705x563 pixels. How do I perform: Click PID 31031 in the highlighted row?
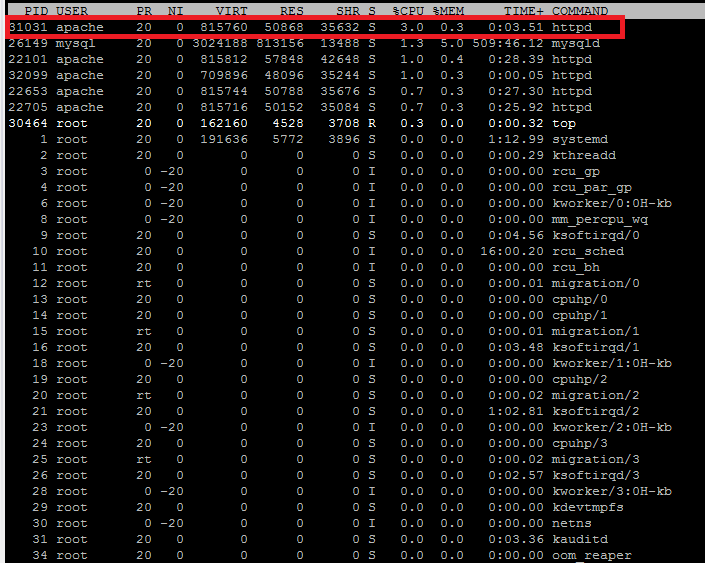coord(28,27)
